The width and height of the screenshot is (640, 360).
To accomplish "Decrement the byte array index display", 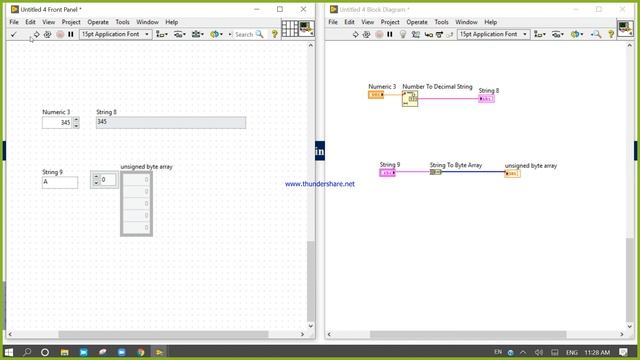I will click(96, 182).
